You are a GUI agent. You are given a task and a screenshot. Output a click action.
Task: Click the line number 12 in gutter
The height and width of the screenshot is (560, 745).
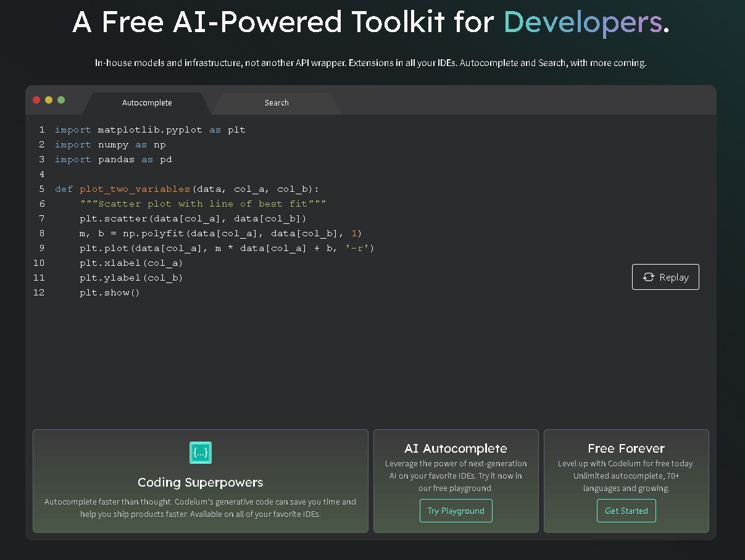39,292
